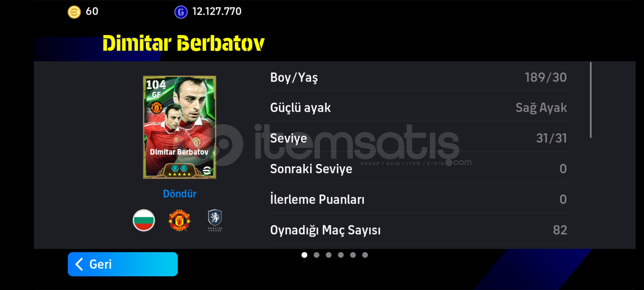Tap the back chevron arrow in Geri
The image size is (644, 290).
coord(79,264)
